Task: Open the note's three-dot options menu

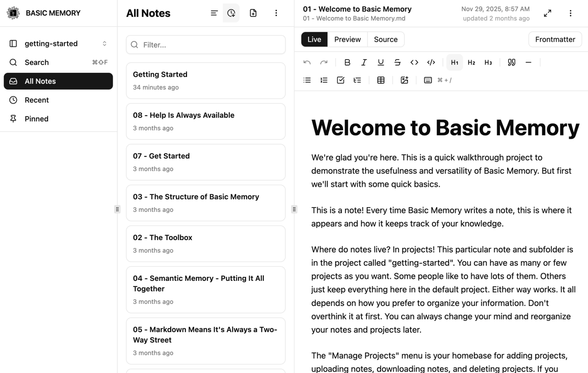Action: (570, 13)
